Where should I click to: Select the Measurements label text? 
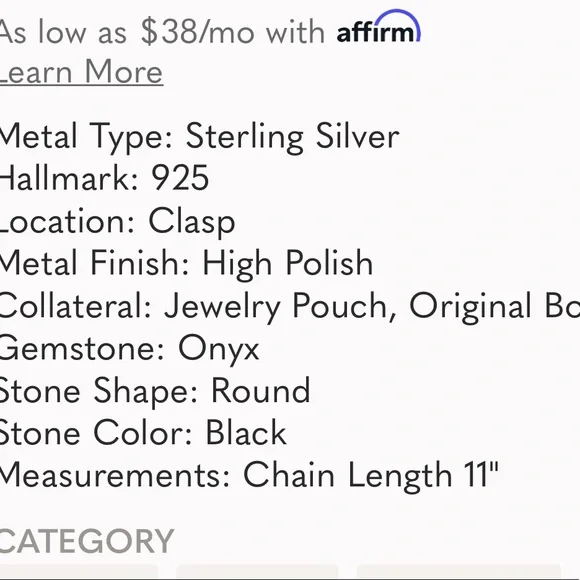click(x=115, y=475)
